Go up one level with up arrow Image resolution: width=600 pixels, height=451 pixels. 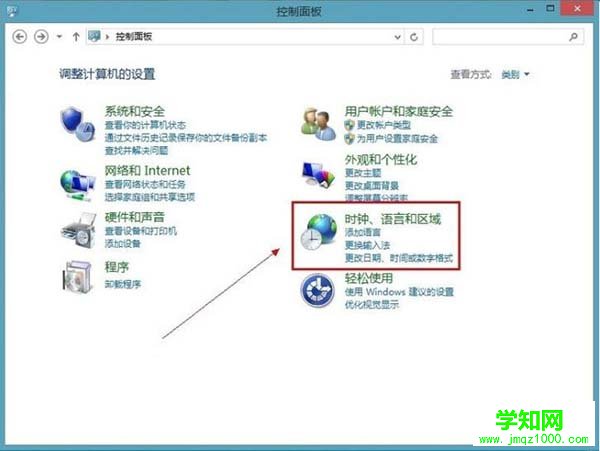point(76,37)
